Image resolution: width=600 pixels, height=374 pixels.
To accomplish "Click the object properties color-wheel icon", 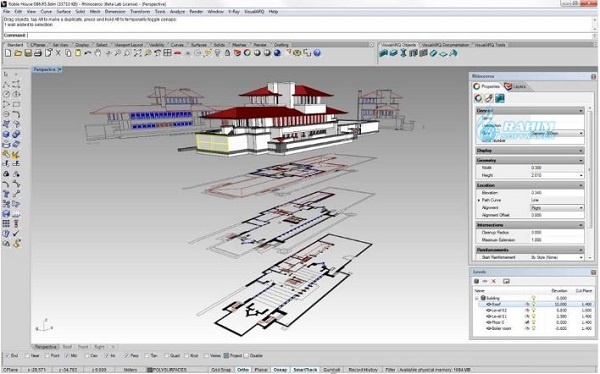I will 478,98.
